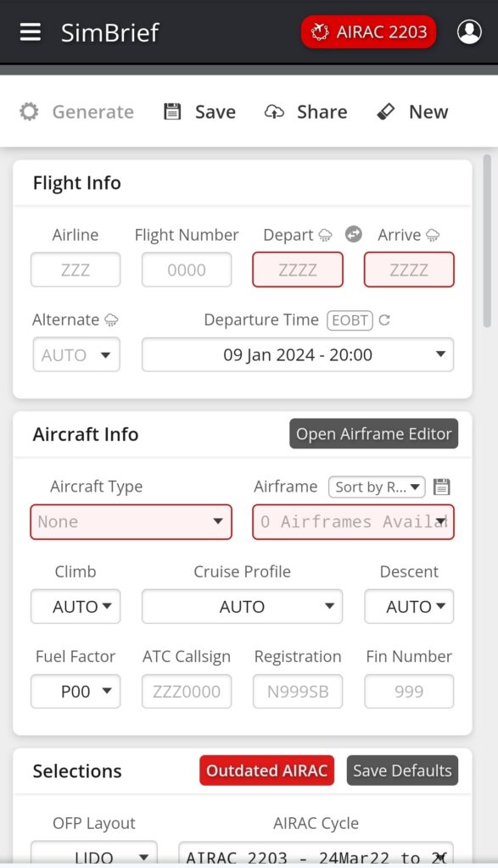Click the page vertical scrollbar thumb

point(487,241)
